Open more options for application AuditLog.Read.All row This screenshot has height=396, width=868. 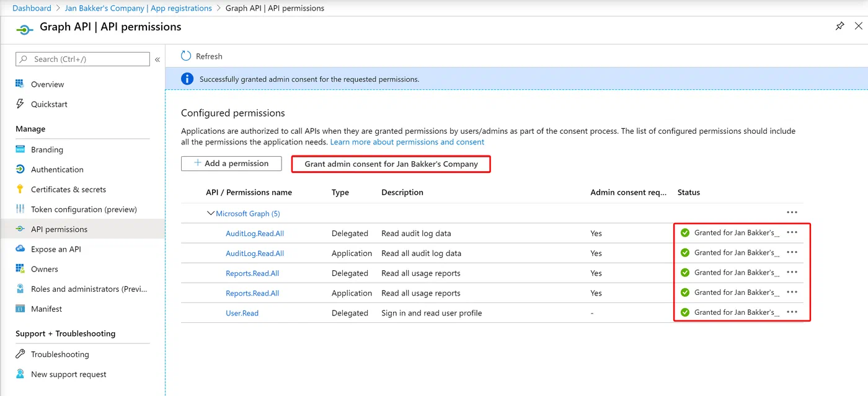(x=792, y=252)
